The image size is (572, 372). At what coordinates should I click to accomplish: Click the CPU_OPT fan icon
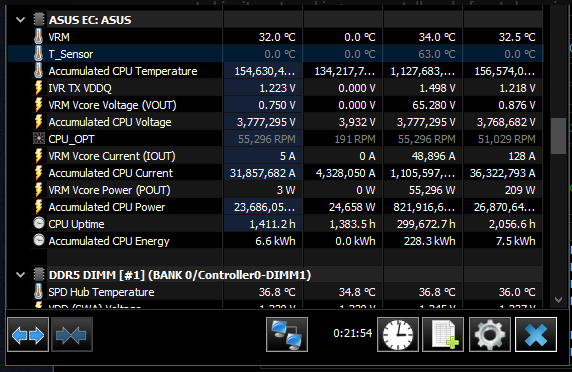click(38, 139)
